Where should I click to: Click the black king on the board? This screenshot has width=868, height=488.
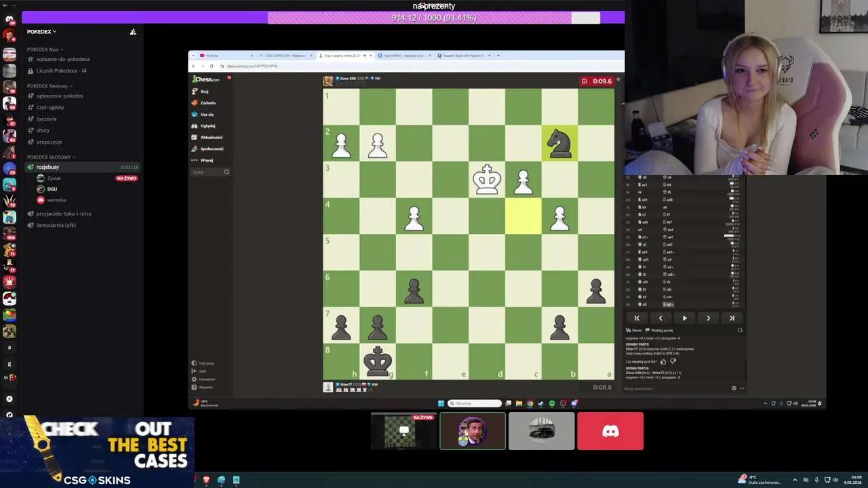tap(378, 361)
